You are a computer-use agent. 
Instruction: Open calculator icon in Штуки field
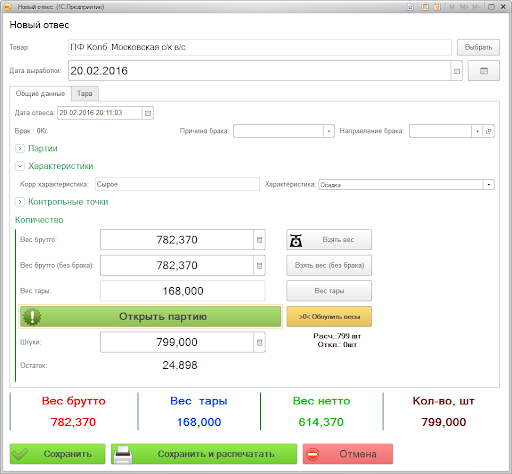(259, 342)
